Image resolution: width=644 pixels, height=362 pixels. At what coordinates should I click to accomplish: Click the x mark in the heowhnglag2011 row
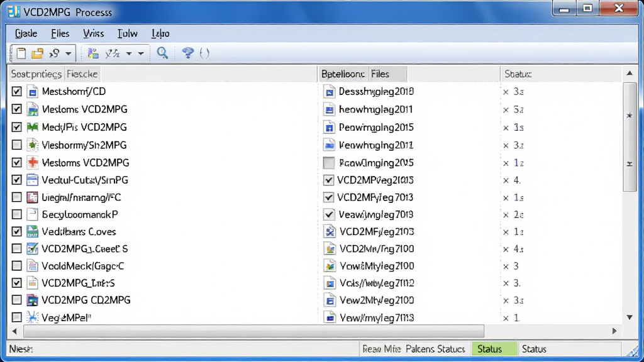coord(506,110)
